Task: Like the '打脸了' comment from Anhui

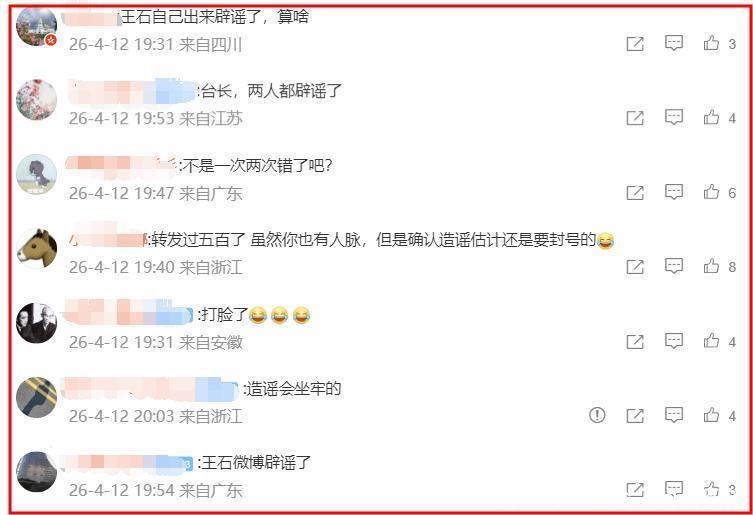Action: 711,341
